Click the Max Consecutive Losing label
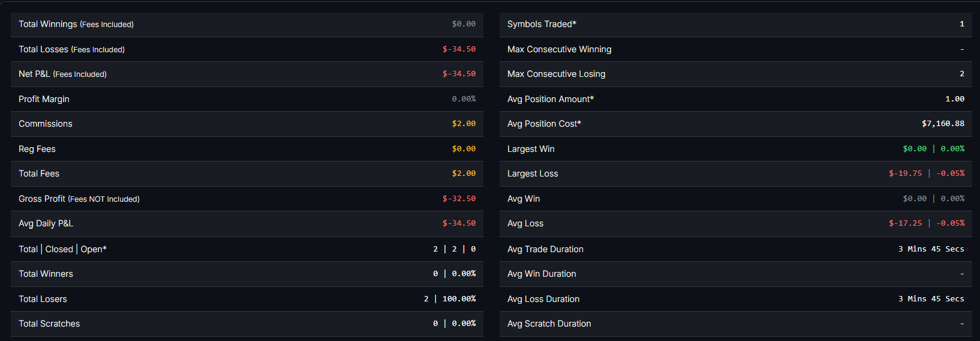 tap(556, 74)
